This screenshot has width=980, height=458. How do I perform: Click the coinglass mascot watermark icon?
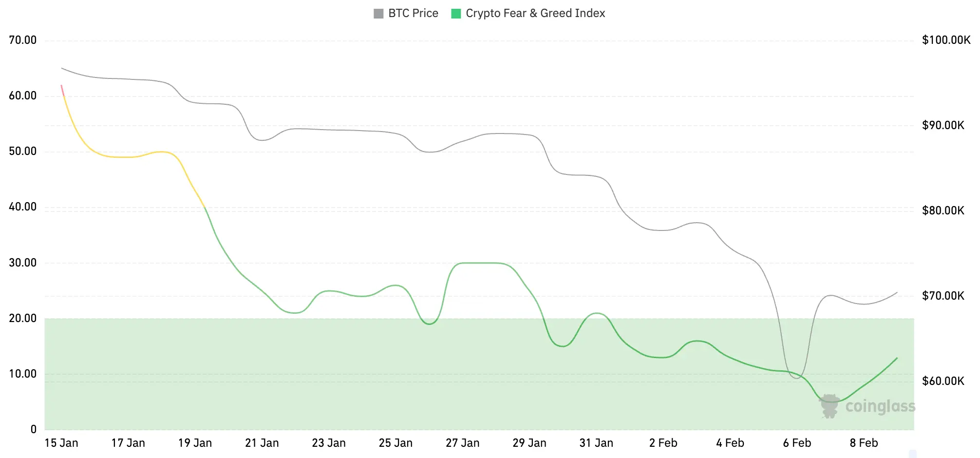tap(829, 406)
